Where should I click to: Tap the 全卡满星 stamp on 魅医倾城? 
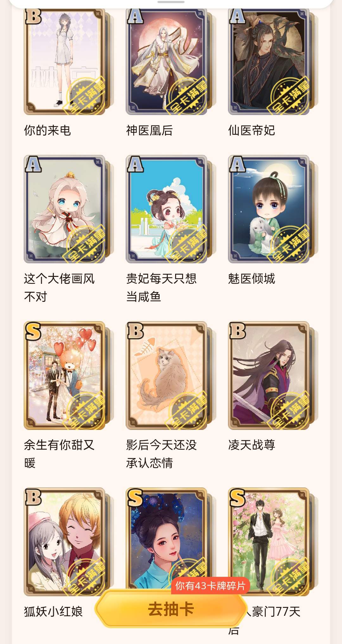pos(290,244)
